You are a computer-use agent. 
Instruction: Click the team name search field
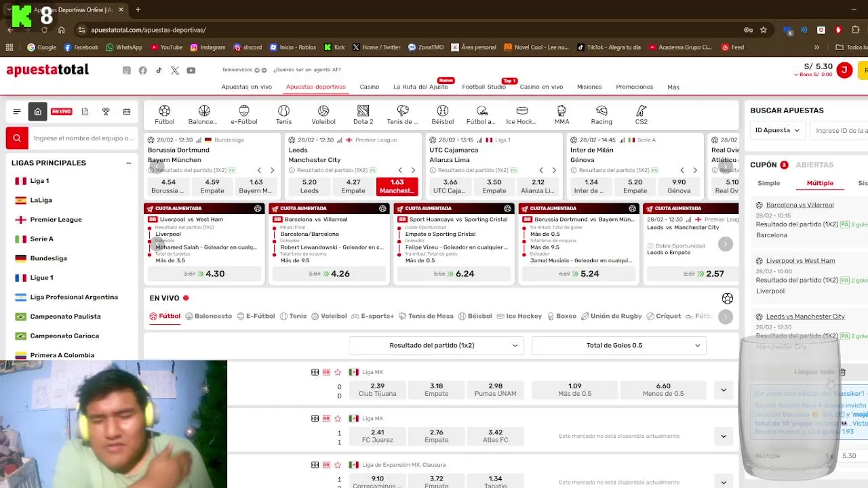pos(84,138)
